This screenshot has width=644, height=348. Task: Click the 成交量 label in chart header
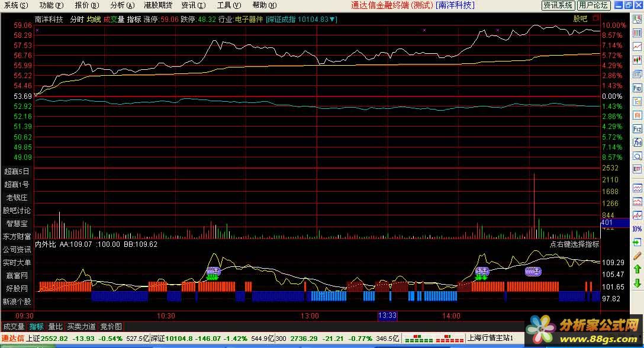pos(114,20)
